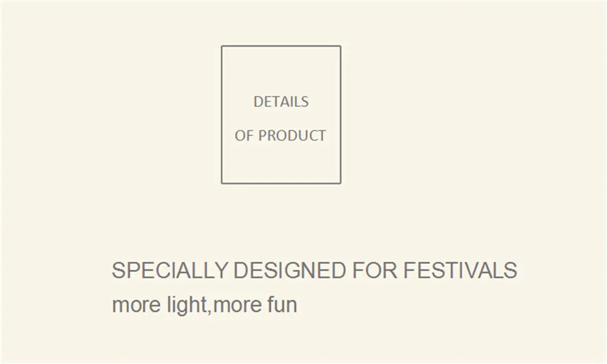
Task: Click the first word more in tagline
Action: tap(136, 306)
